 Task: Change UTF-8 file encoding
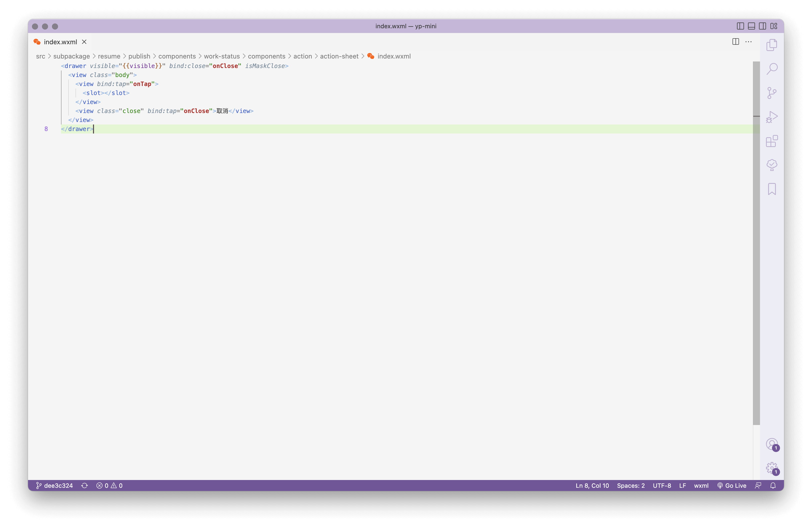click(661, 485)
